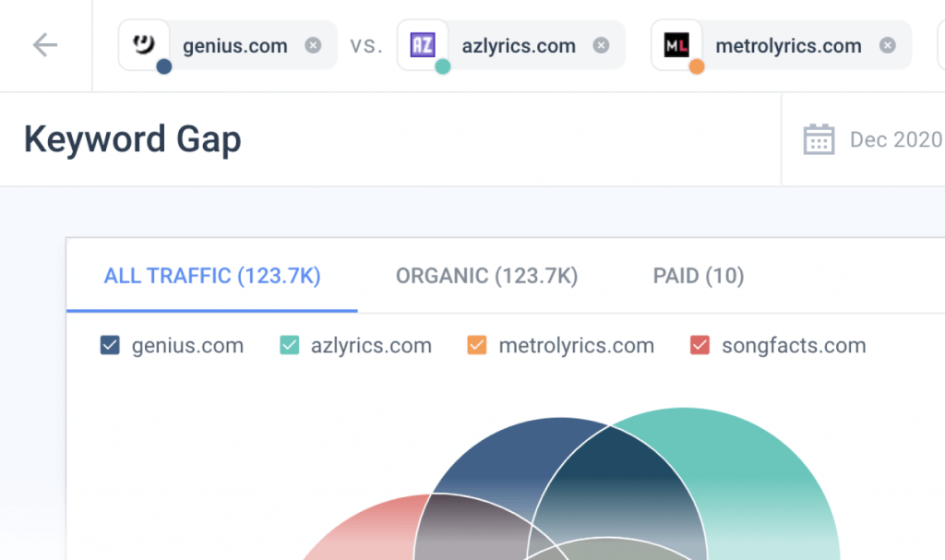Disable the metrolyrics.com checkbox
945x560 pixels.
(x=477, y=345)
